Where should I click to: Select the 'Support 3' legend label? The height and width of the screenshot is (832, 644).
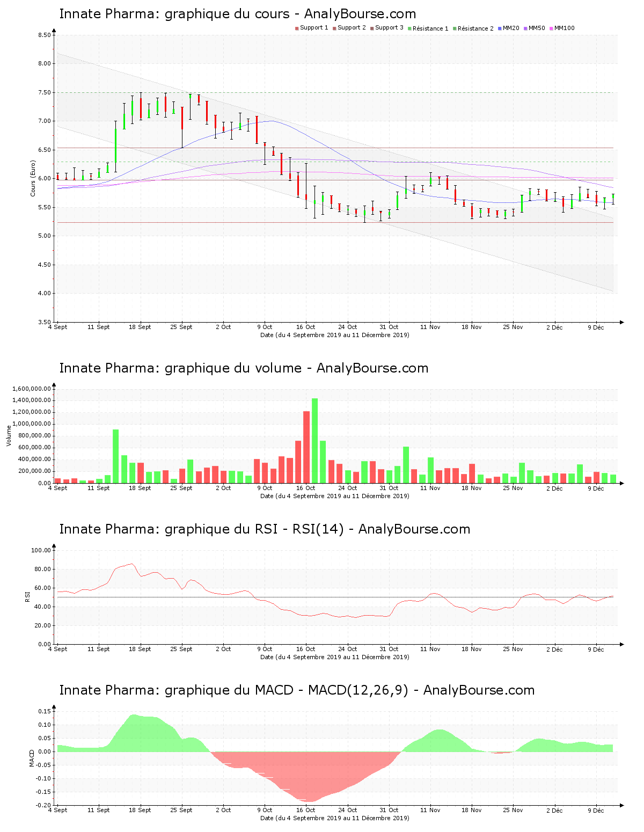tap(389, 28)
